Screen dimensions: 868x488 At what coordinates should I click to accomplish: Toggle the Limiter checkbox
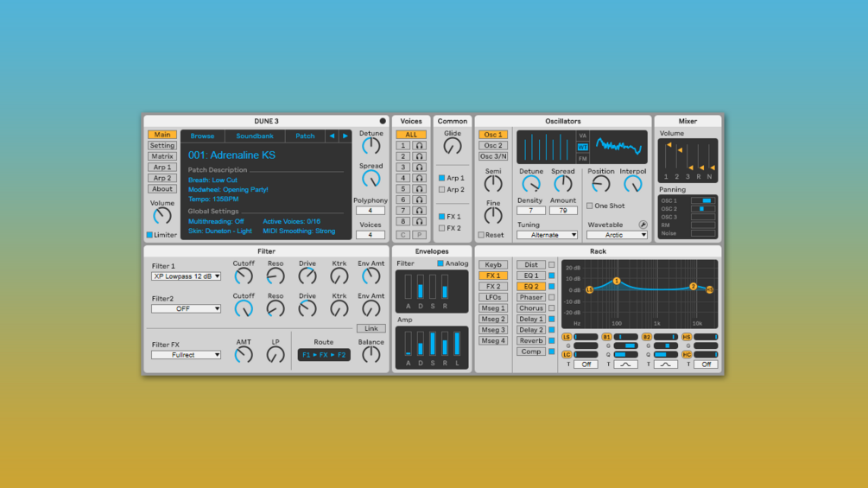coord(149,235)
